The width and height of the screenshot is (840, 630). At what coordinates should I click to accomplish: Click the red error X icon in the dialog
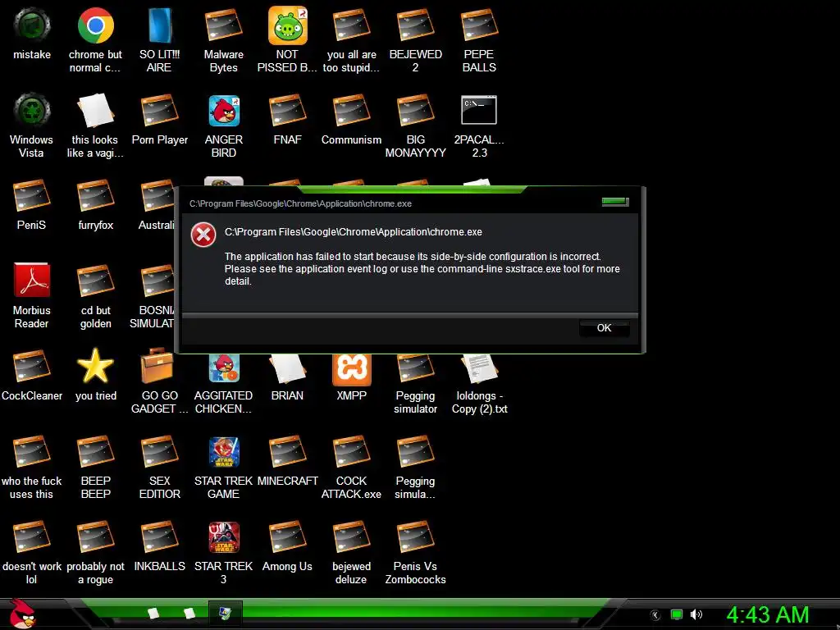point(203,235)
